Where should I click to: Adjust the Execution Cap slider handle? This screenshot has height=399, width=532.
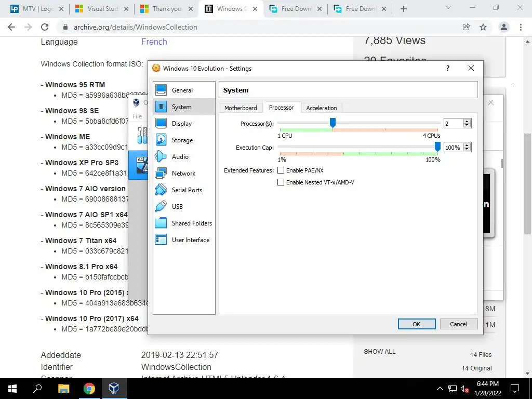tap(437, 147)
